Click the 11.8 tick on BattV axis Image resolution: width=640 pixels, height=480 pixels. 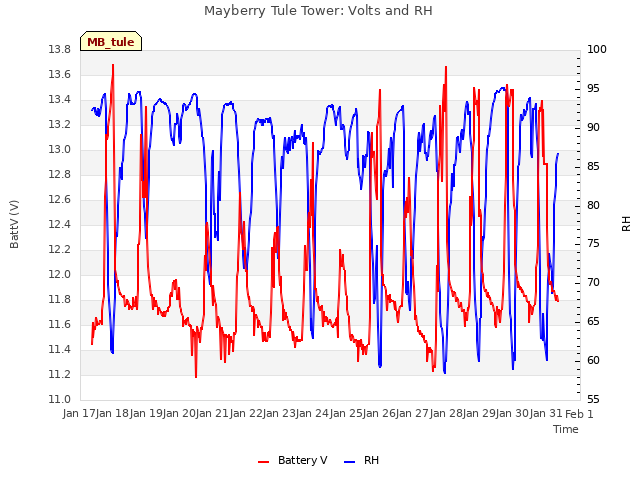60,300
